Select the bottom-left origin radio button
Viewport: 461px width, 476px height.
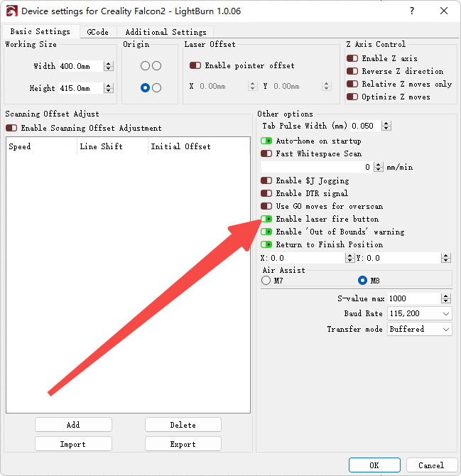[145, 87]
